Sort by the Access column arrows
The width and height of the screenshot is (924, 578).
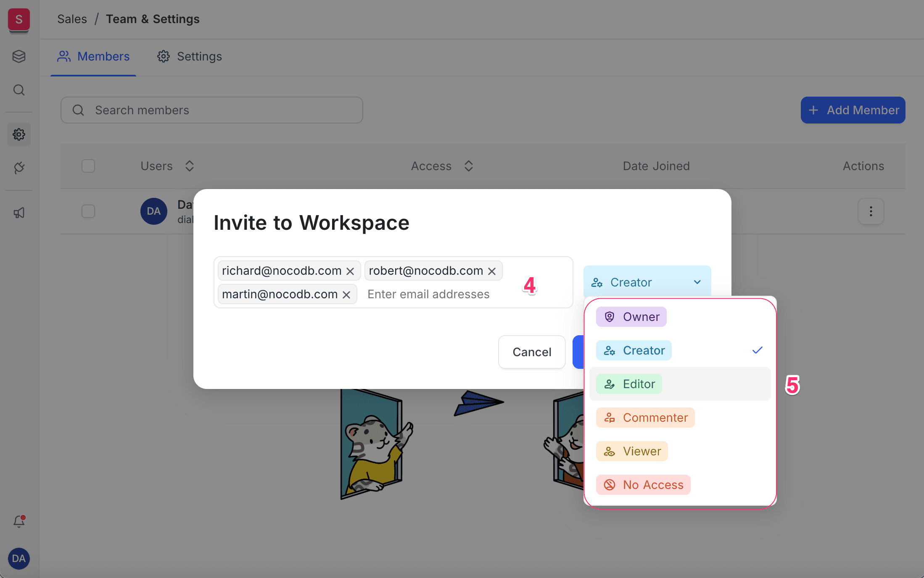(x=469, y=166)
